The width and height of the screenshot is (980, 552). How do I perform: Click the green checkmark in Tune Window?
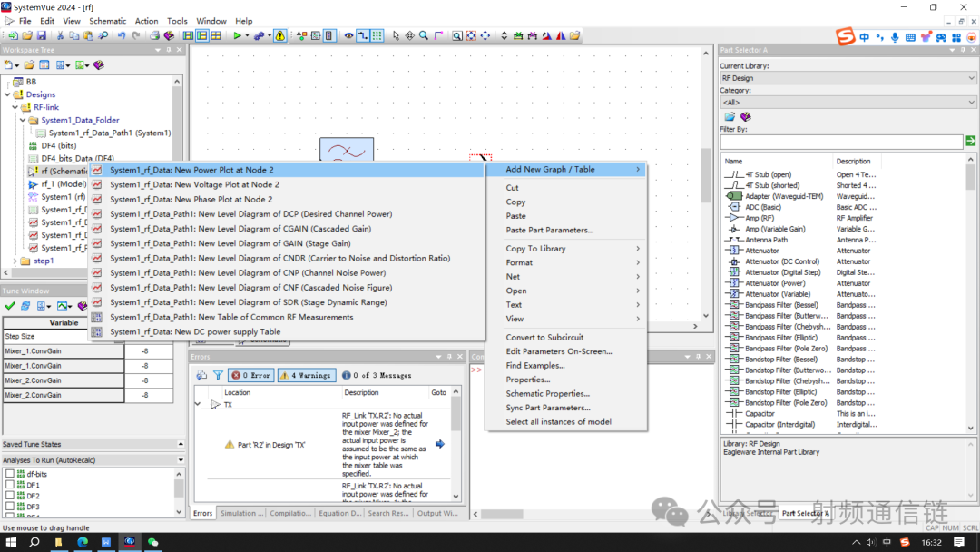9,306
